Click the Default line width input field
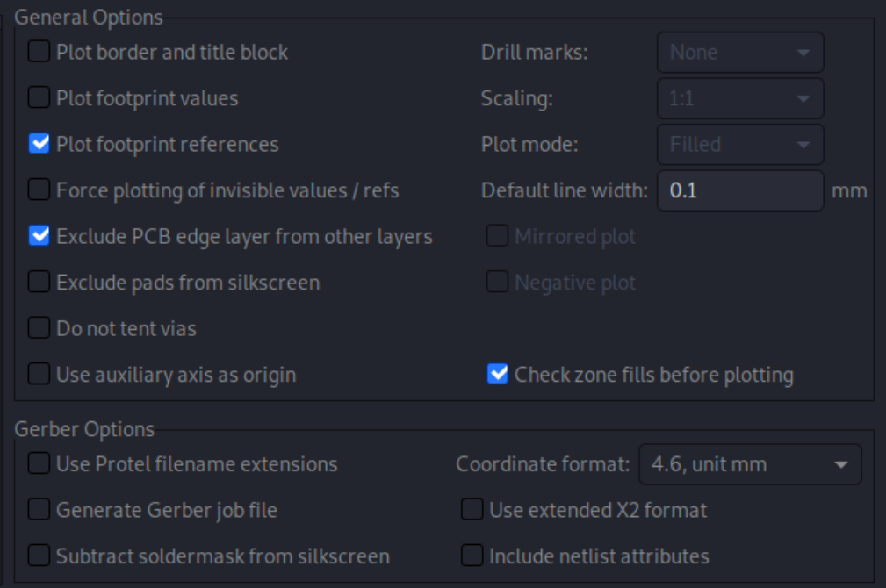The image size is (886, 588). coord(739,190)
